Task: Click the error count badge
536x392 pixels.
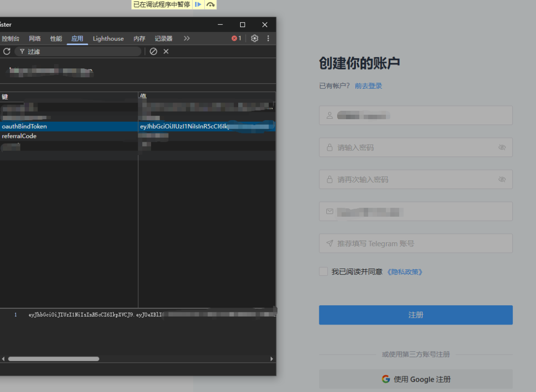Action: tap(237, 38)
